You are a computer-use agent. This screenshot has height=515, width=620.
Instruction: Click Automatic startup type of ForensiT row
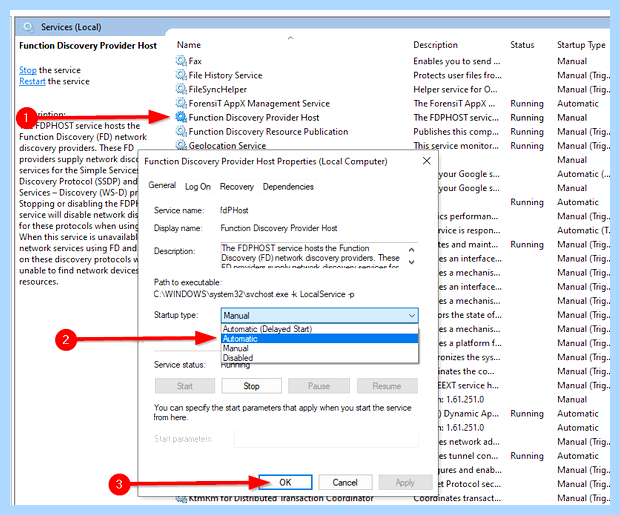[578, 104]
